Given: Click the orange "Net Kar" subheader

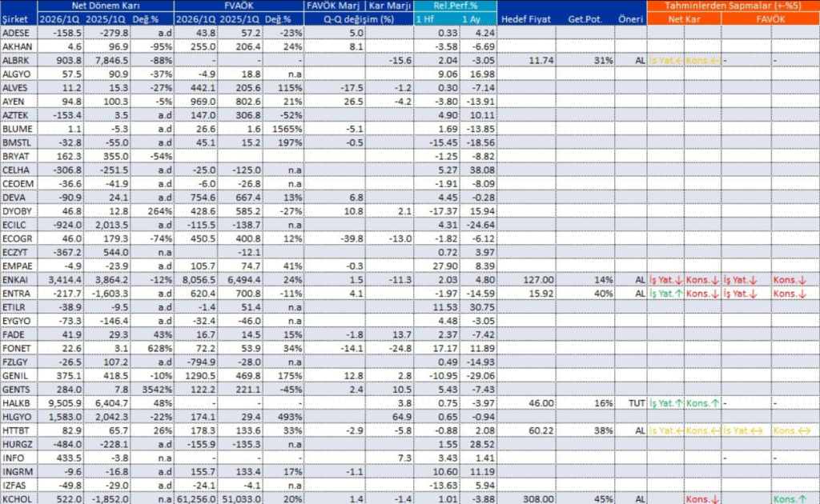Looking at the screenshot, I should tap(684, 19).
